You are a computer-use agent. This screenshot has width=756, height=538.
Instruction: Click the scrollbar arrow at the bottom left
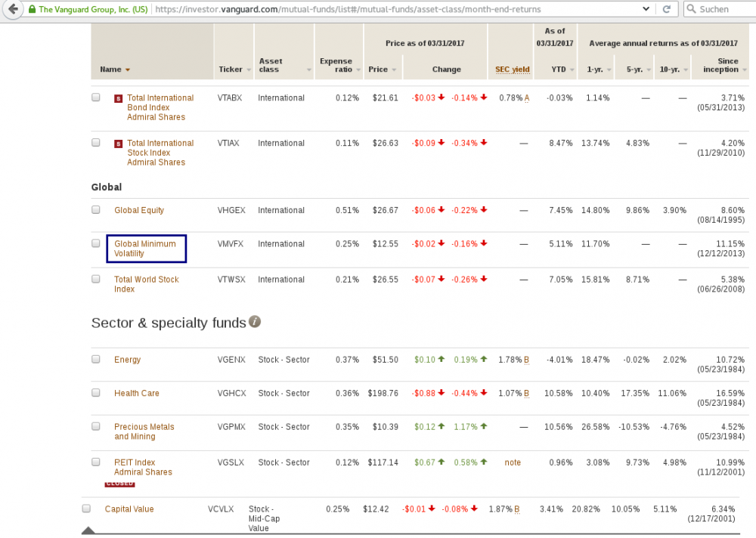(88, 531)
